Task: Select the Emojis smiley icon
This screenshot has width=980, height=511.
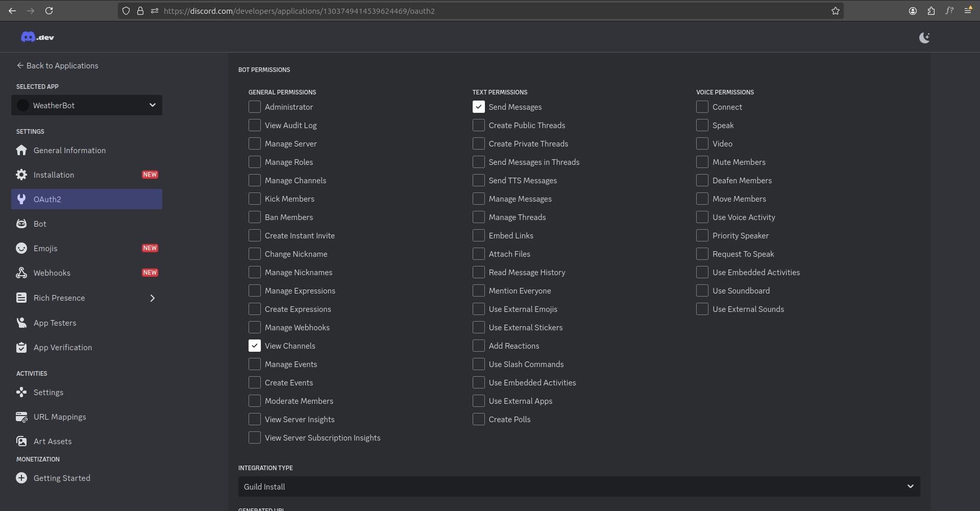Action: coord(21,248)
